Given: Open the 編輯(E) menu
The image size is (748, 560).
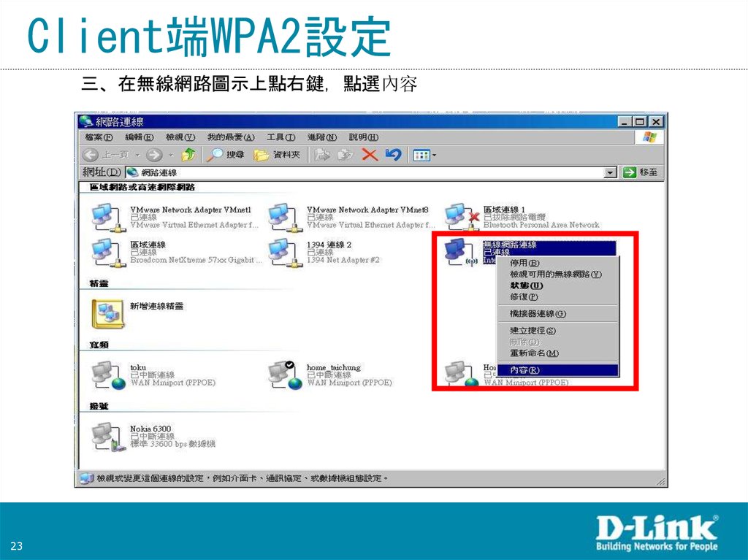Looking at the screenshot, I should pyautogui.click(x=140, y=137).
